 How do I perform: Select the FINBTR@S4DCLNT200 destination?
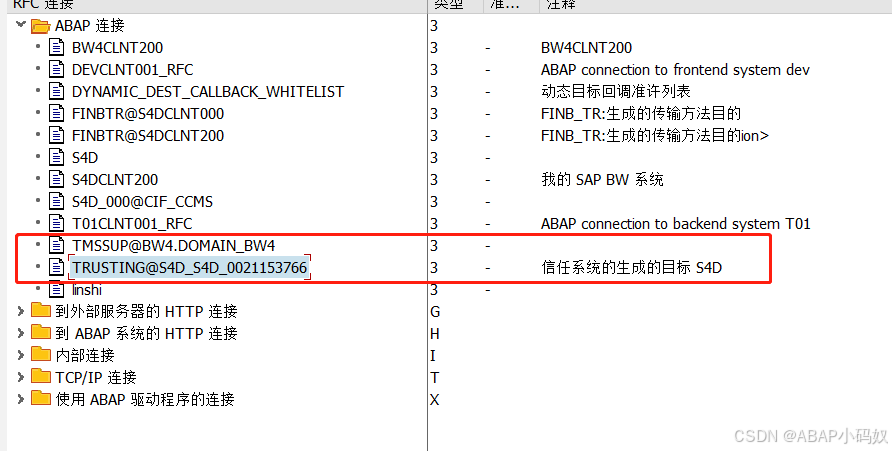[x=148, y=136]
